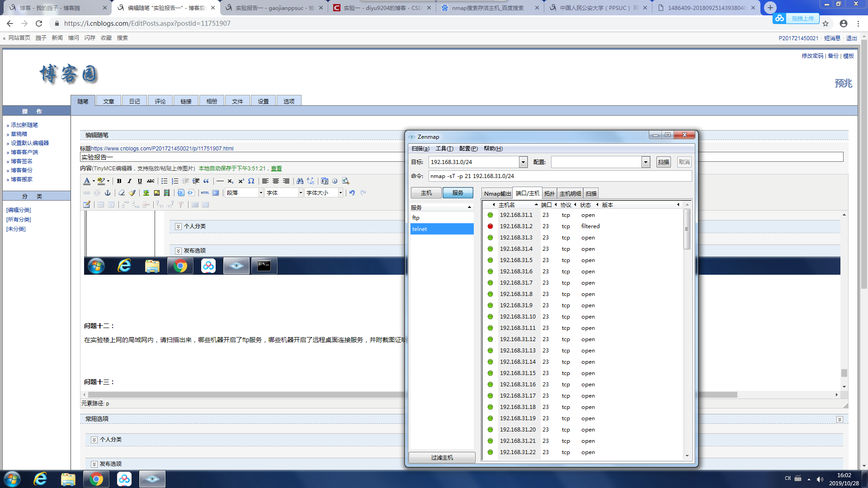Switch to the Nmap输出 tab
Viewport: 868px width, 488px height.
(497, 193)
